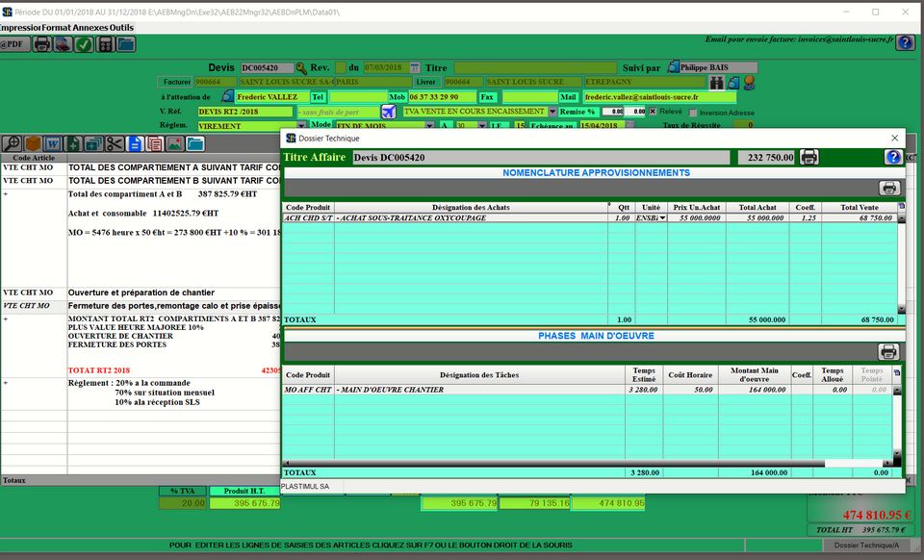Screen dimensions: 924x560
Task: Click the key icon beside the Devis number
Action: (301, 67)
